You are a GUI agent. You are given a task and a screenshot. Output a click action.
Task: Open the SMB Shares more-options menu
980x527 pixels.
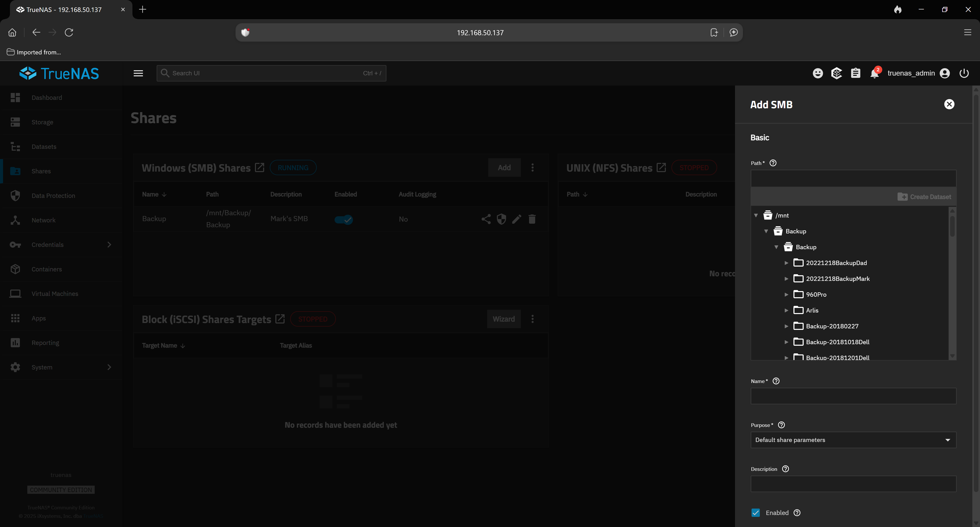[532, 167]
